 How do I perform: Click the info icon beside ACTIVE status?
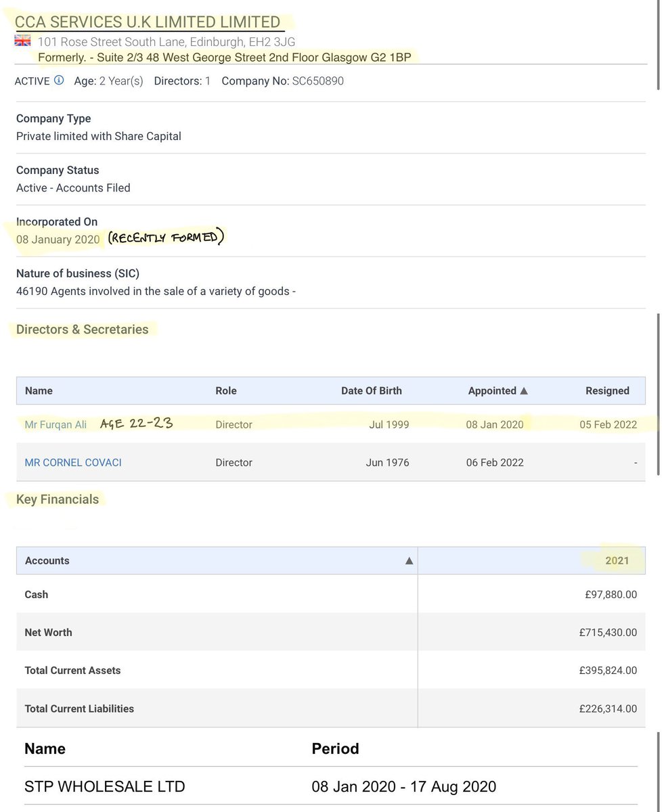[x=59, y=81]
